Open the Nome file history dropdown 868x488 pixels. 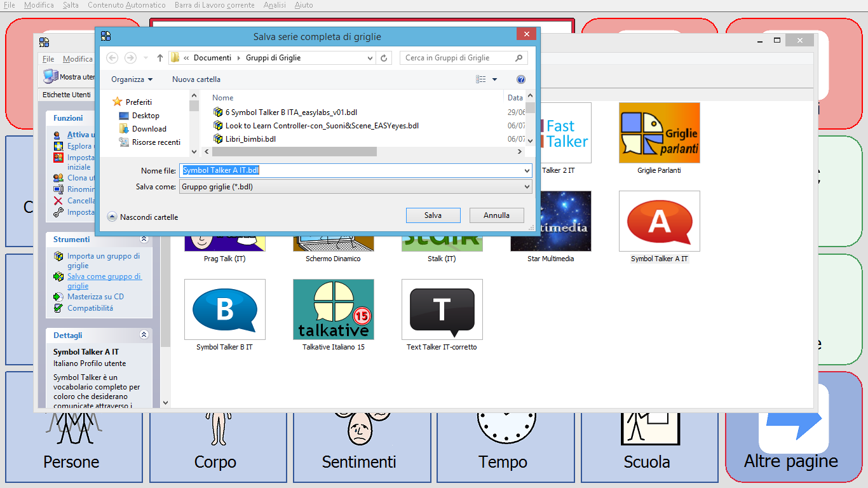pos(527,170)
